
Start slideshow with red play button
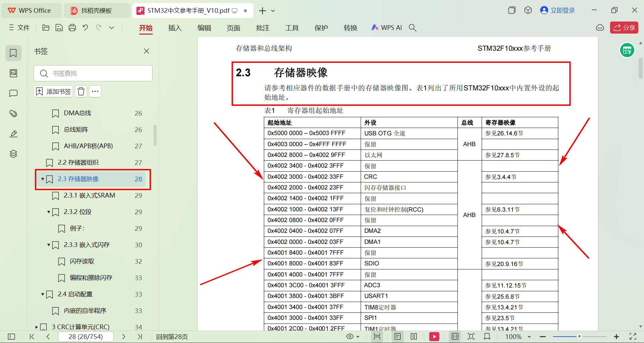[x=434, y=337]
